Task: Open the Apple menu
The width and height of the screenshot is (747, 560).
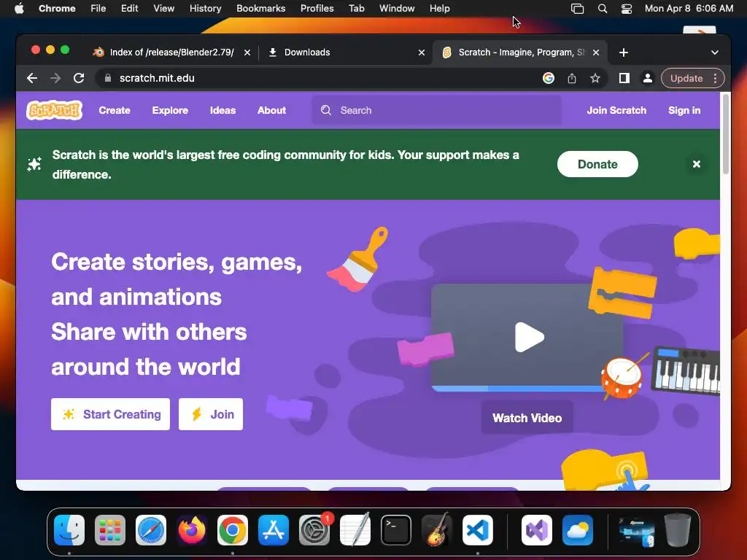Action: click(19, 9)
